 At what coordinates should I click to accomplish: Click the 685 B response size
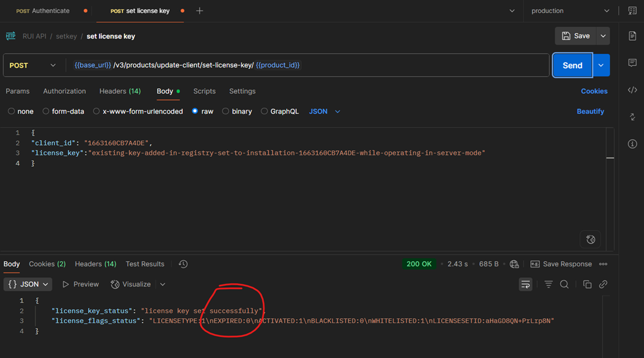point(489,264)
